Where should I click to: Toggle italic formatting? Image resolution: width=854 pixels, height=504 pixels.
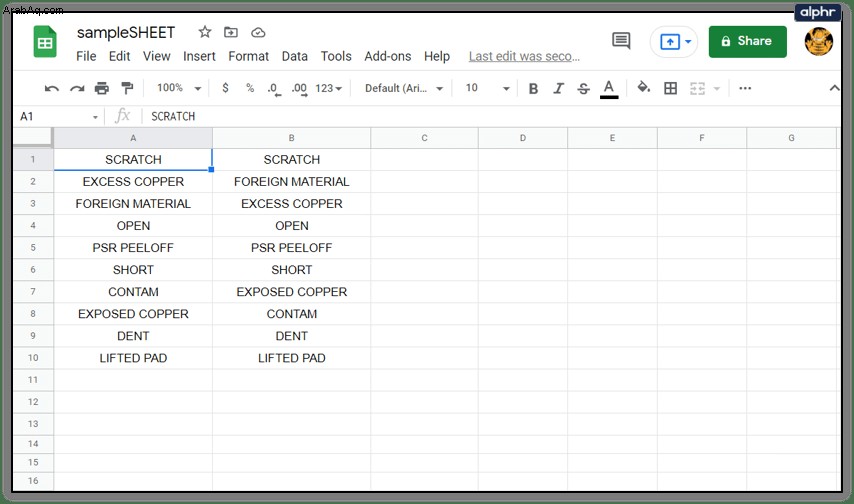[x=558, y=88]
